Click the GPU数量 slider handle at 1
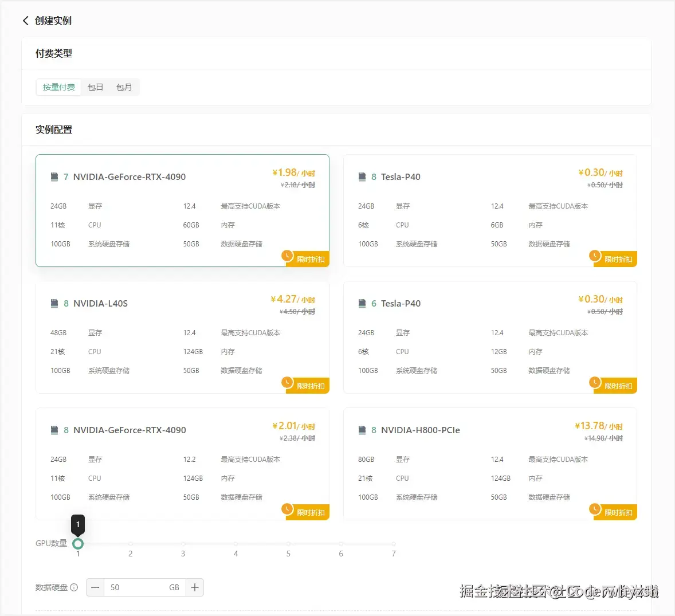 [x=78, y=544]
